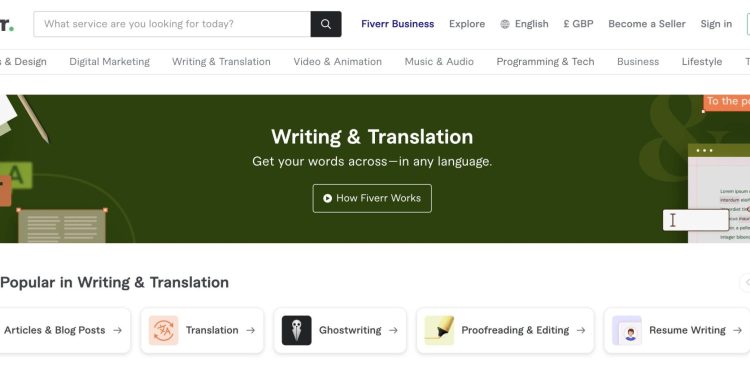Open the Business category
The image size is (750, 375).
(638, 62)
